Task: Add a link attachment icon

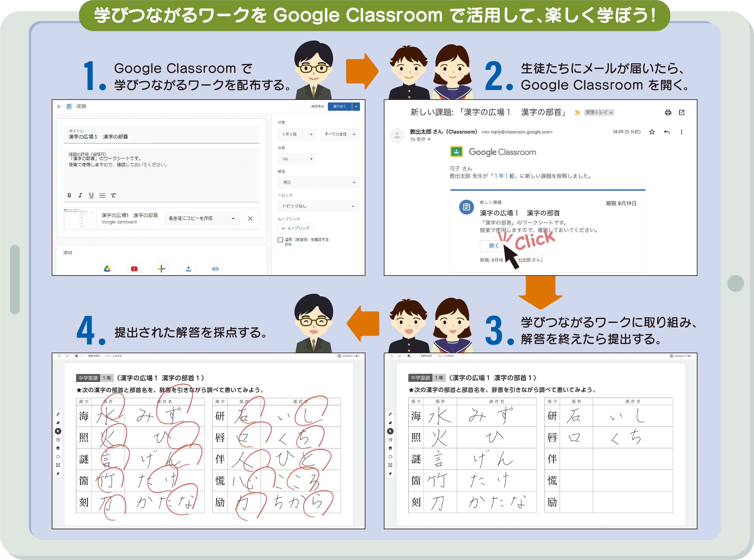Action: 215,269
